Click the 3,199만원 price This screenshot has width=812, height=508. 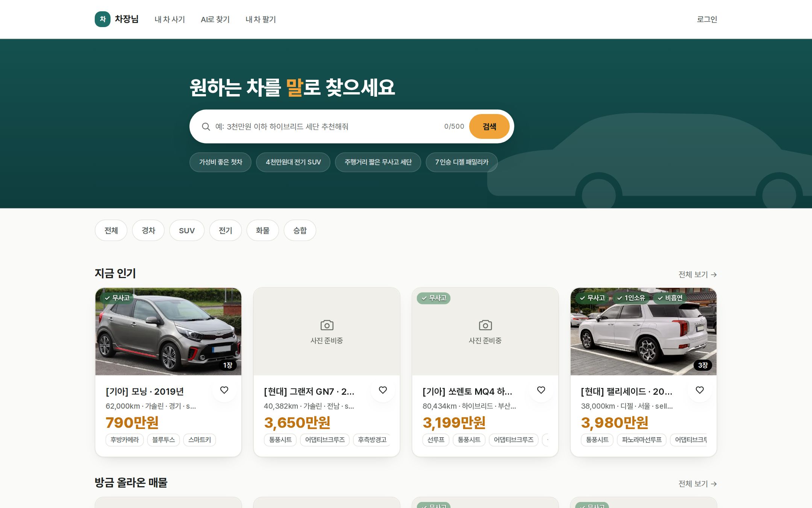pos(454,423)
